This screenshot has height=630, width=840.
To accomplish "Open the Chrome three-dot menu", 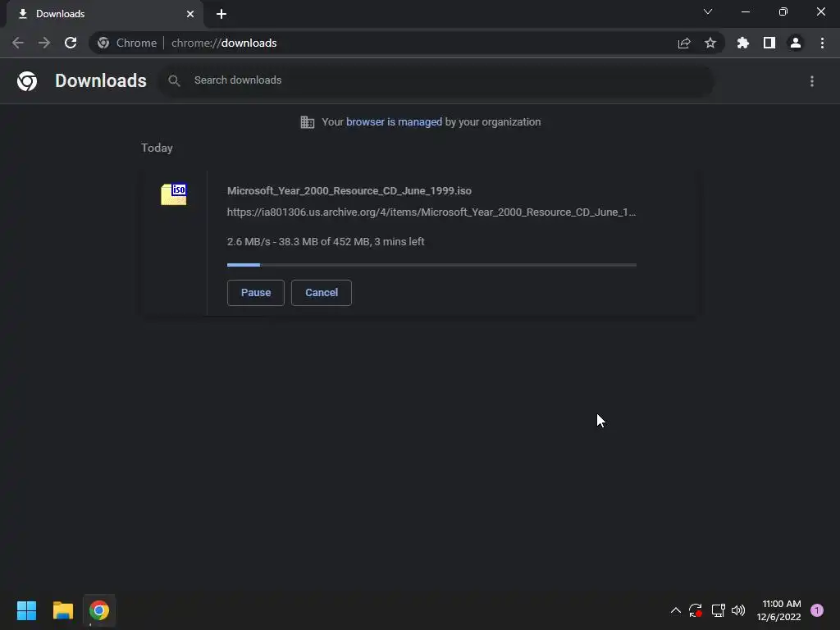I will pos(822,43).
